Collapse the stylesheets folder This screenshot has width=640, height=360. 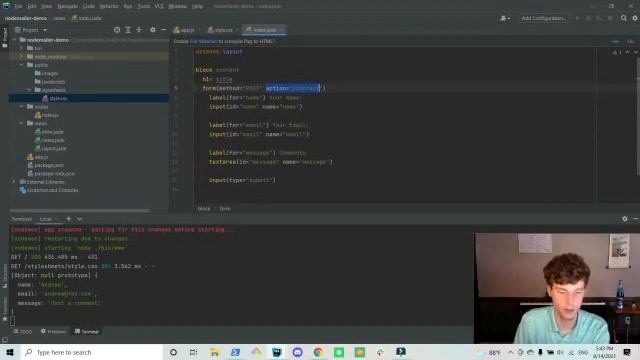coord(29,90)
